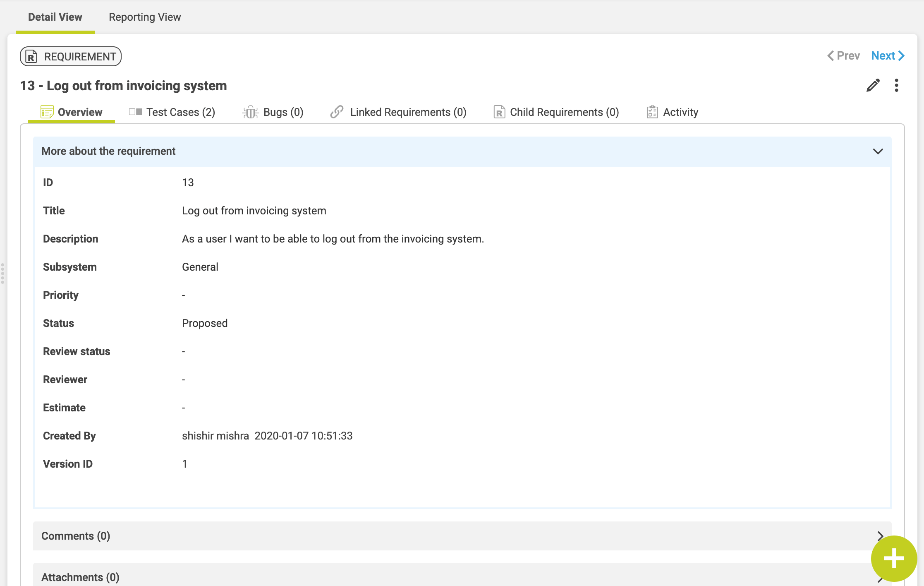This screenshot has height=586, width=924.
Task: Click the Activity clipboard icon
Action: (652, 112)
